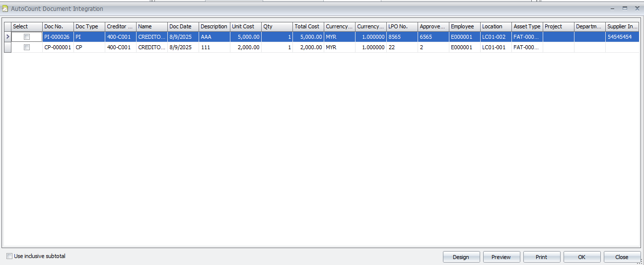Click the Select column header
The width and height of the screenshot is (644, 265).
pos(27,26)
